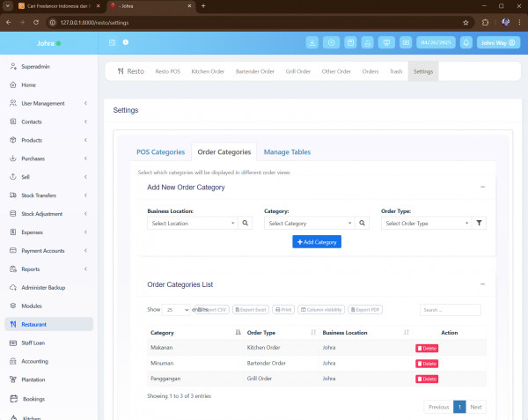
Task: Reload the page with the refresh icon
Action: tap(36, 23)
